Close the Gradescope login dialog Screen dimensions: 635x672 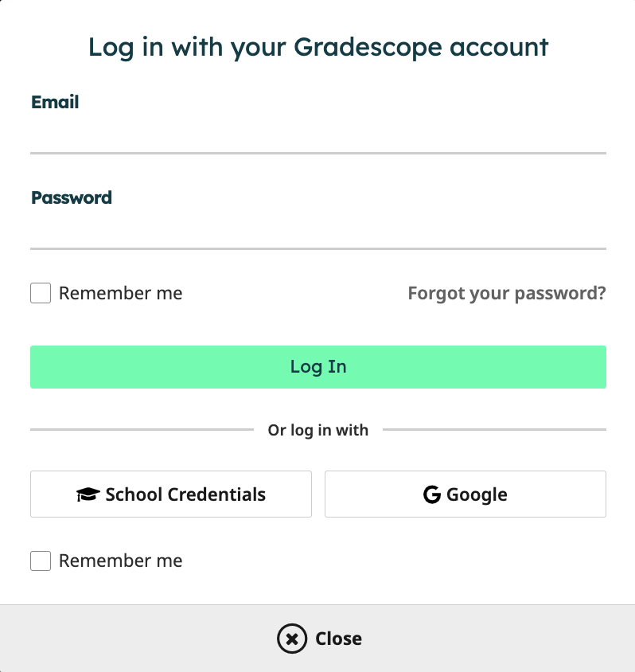318,639
